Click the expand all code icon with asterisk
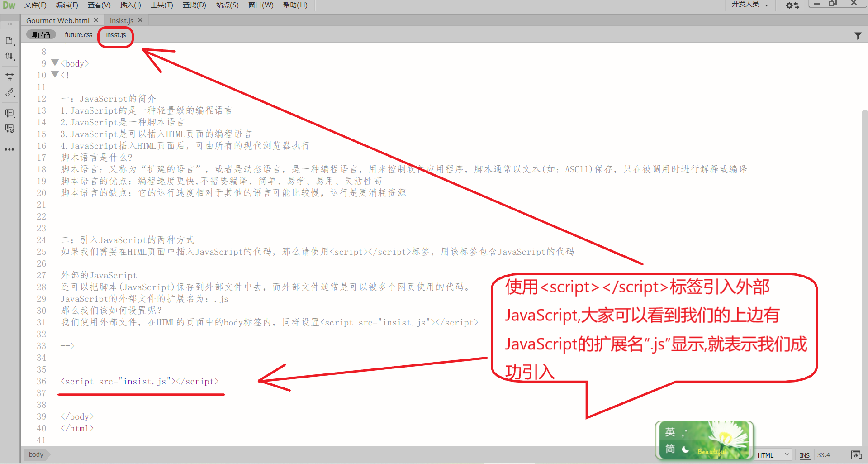 tap(9, 77)
